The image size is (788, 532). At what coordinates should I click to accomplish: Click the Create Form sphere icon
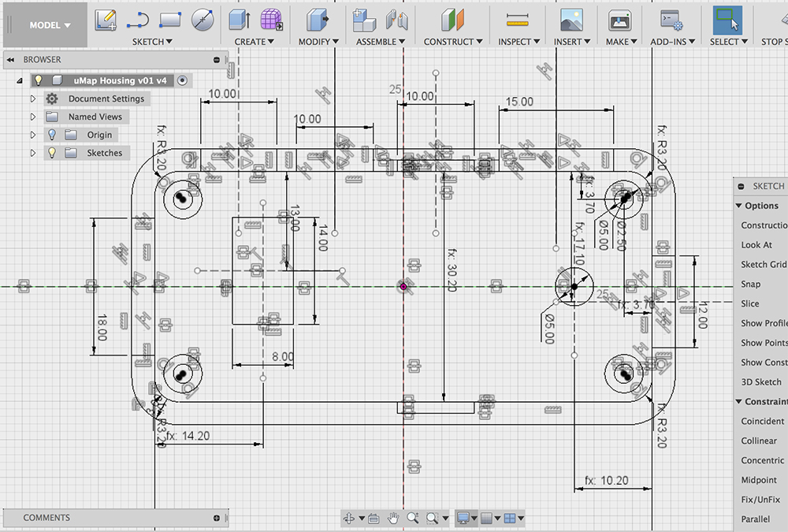click(272, 17)
